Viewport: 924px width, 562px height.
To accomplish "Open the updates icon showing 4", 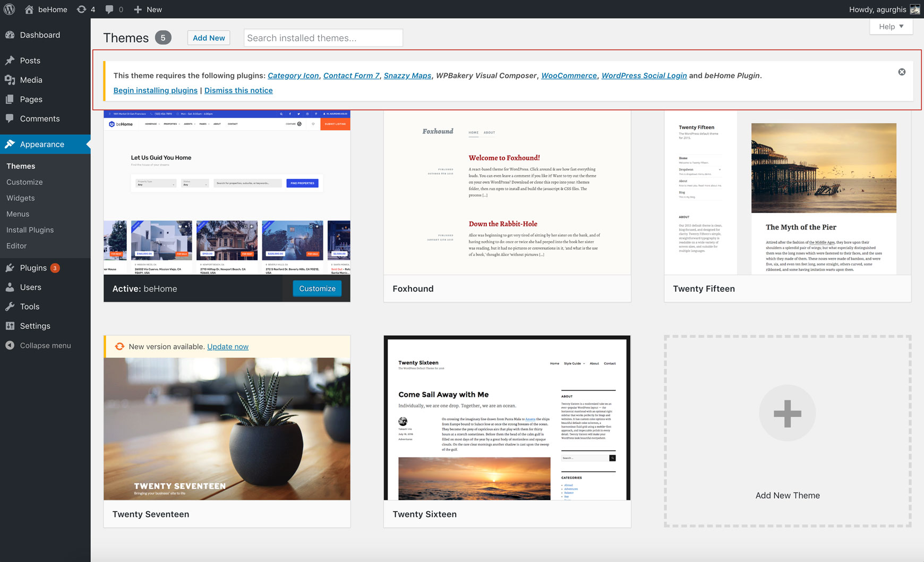I will click(81, 9).
